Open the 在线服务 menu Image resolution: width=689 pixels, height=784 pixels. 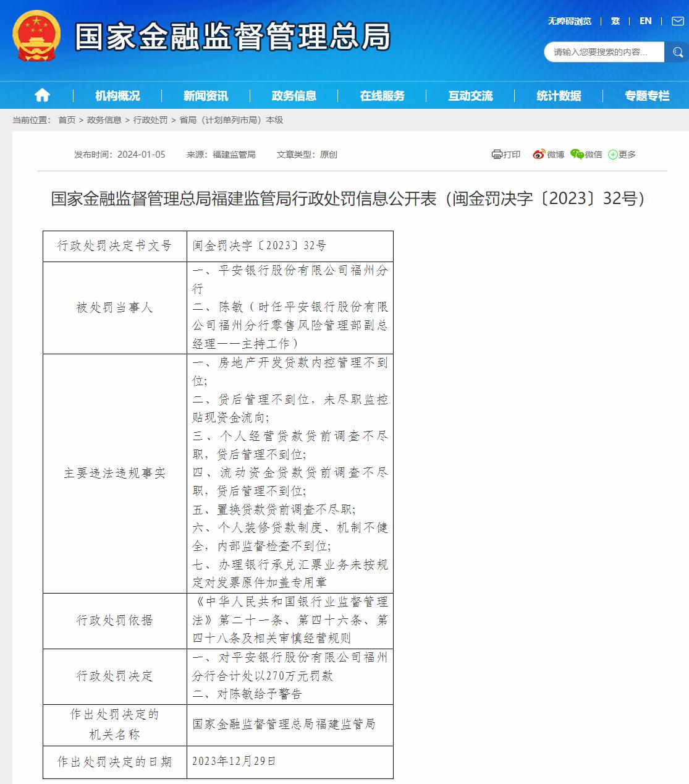(x=383, y=95)
